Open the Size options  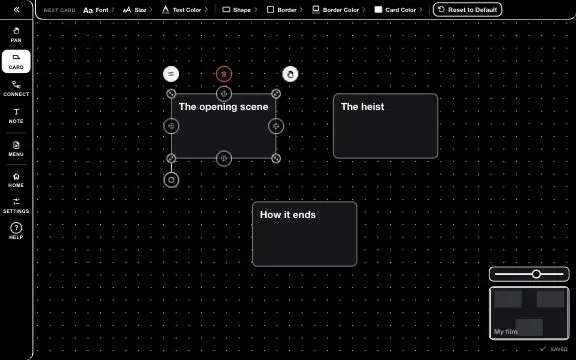137,10
